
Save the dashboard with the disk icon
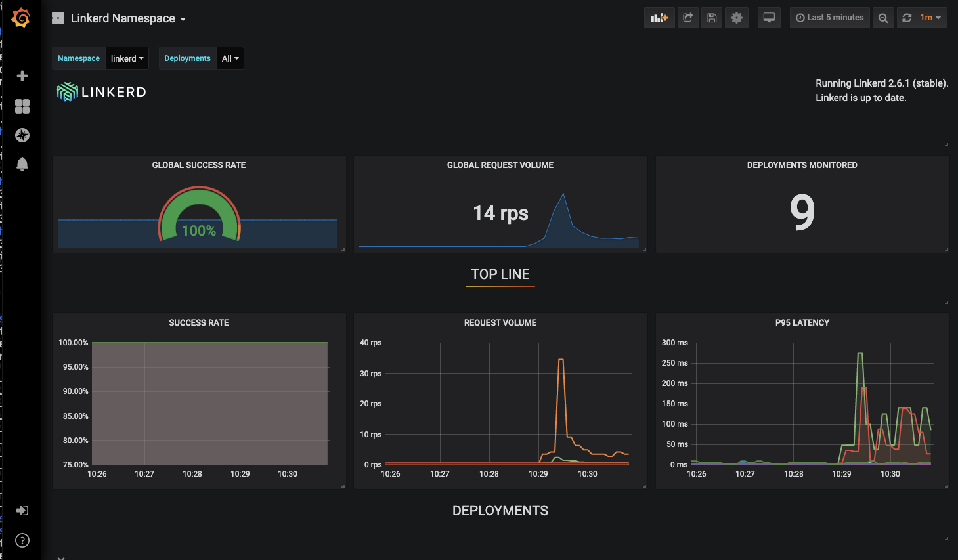point(712,18)
